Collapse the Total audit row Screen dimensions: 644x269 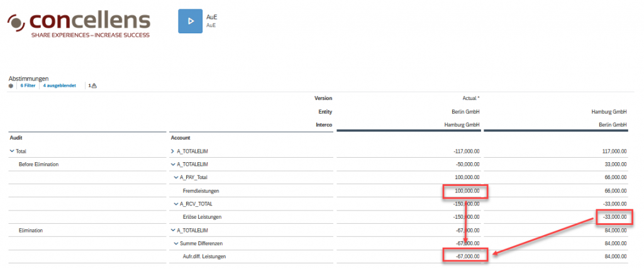[12, 151]
